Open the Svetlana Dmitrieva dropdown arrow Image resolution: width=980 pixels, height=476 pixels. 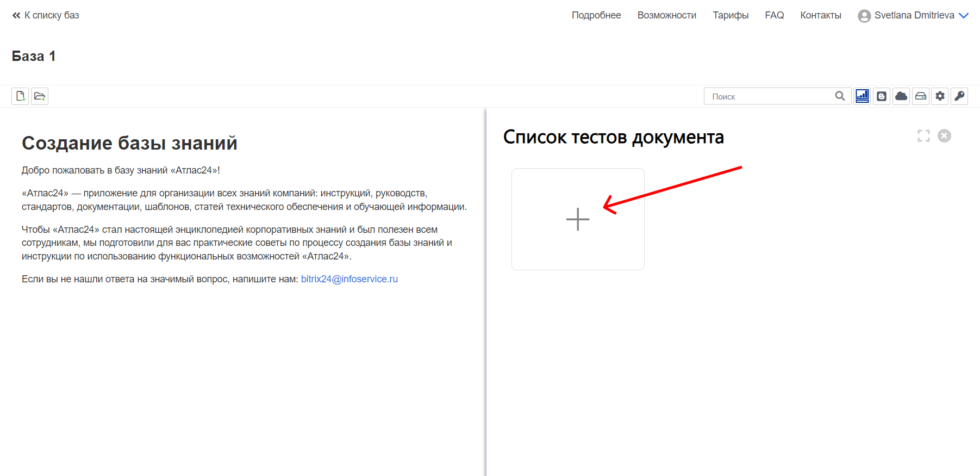click(964, 16)
